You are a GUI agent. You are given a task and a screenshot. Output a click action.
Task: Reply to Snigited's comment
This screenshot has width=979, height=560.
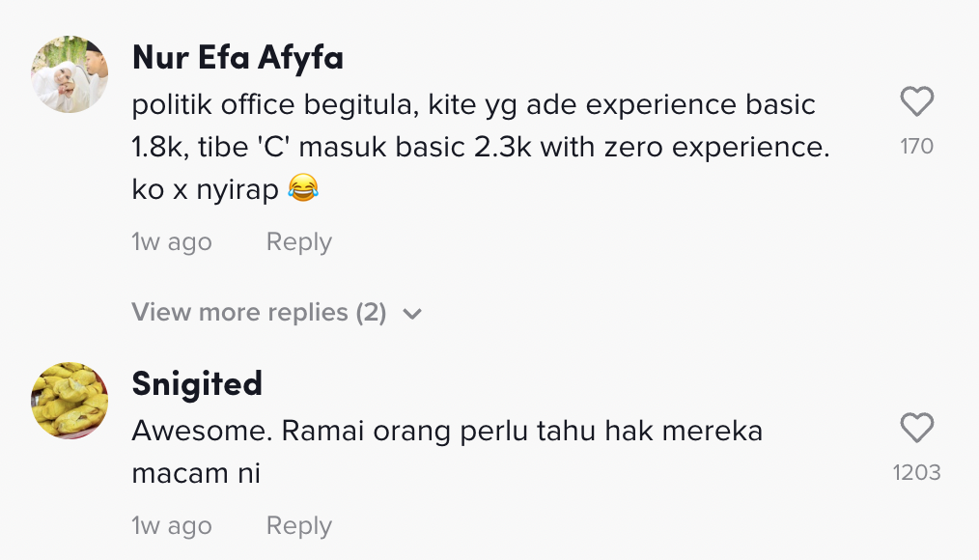(298, 526)
